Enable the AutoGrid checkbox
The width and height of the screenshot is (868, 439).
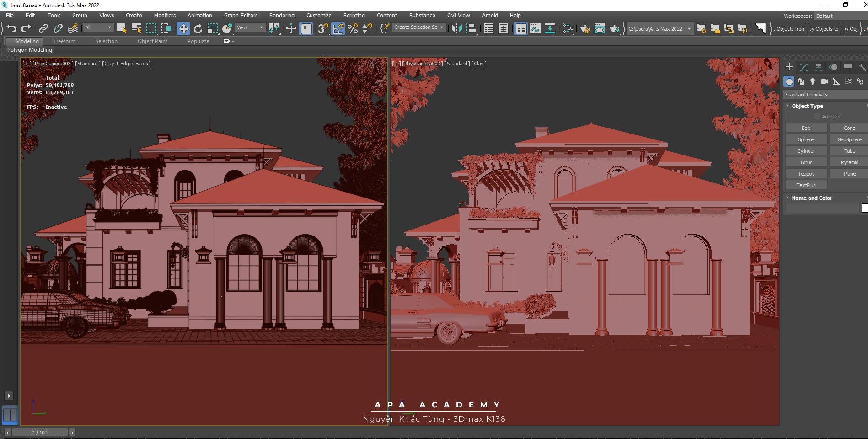[817, 117]
